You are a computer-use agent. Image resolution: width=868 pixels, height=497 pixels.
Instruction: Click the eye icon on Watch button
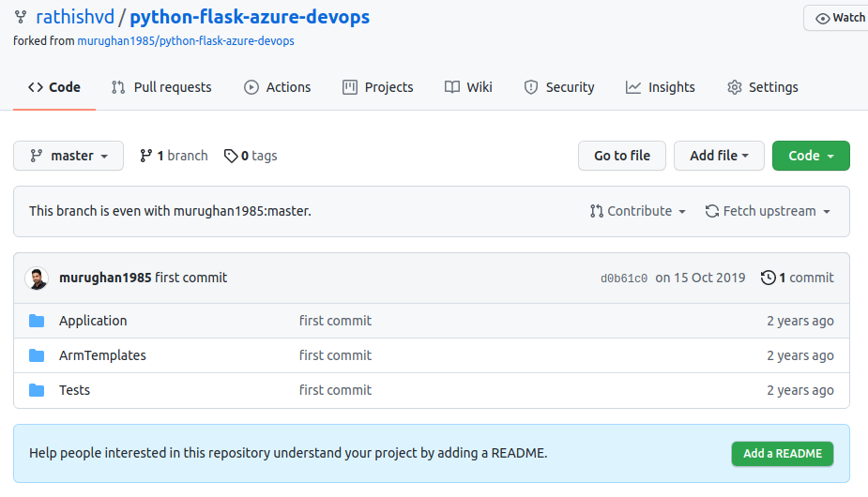(823, 19)
